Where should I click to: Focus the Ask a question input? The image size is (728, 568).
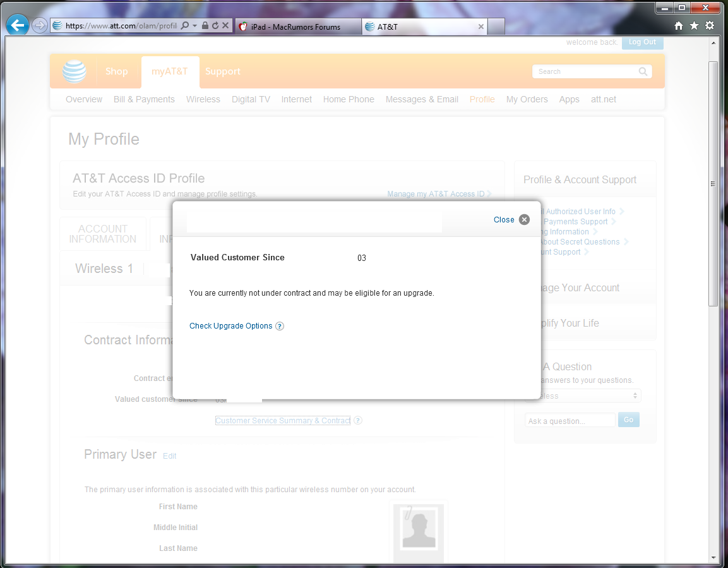[570, 421]
